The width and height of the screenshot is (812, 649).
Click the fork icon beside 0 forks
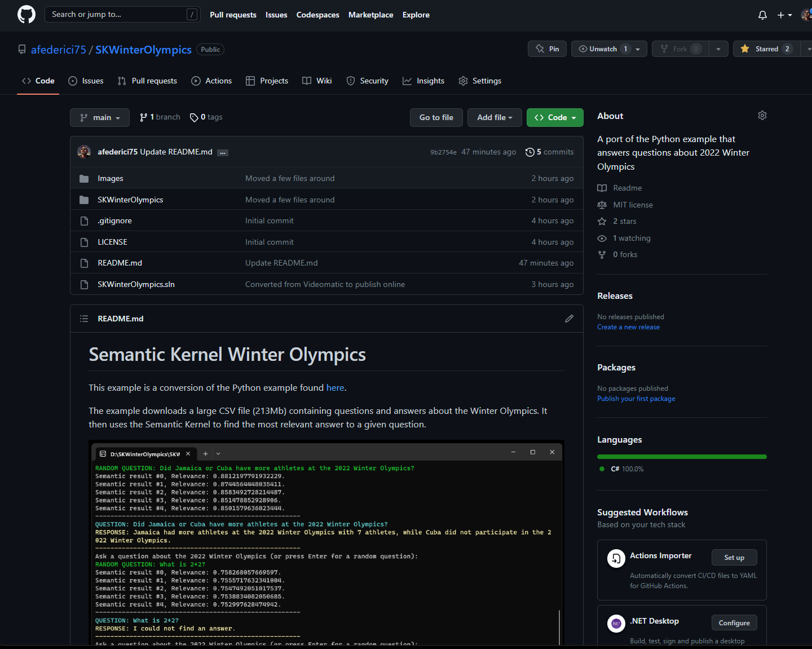point(602,255)
